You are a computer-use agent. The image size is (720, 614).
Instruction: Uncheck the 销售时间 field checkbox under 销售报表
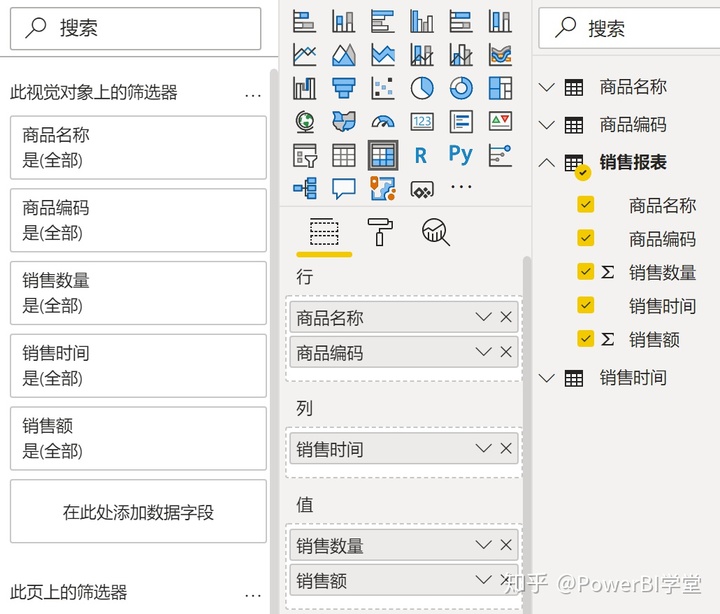click(x=585, y=305)
